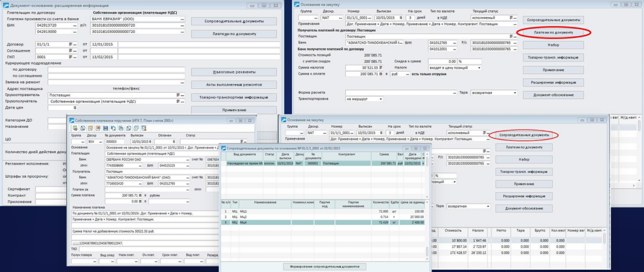The width and height of the screenshot is (644, 272).
Task: Click the floppy disk save icon in payment order toolbar
Action: 105,128
